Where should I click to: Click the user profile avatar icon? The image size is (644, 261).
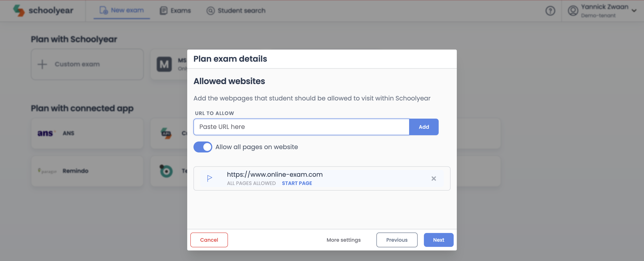[573, 11]
